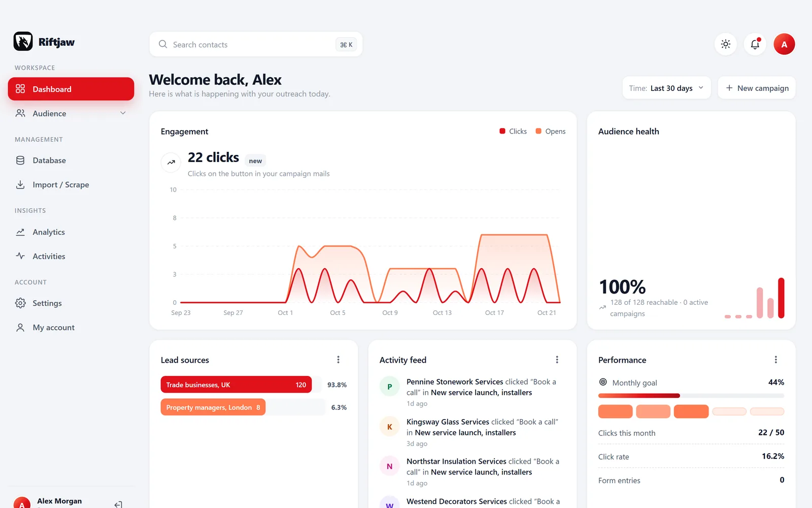Click the ⌘K shortcut badge
This screenshot has height=508, width=812.
point(346,45)
